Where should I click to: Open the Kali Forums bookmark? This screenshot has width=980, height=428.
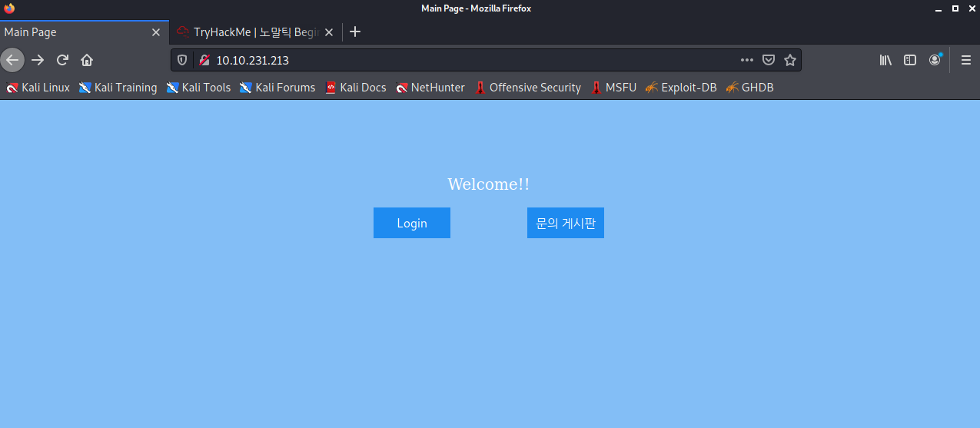(277, 88)
